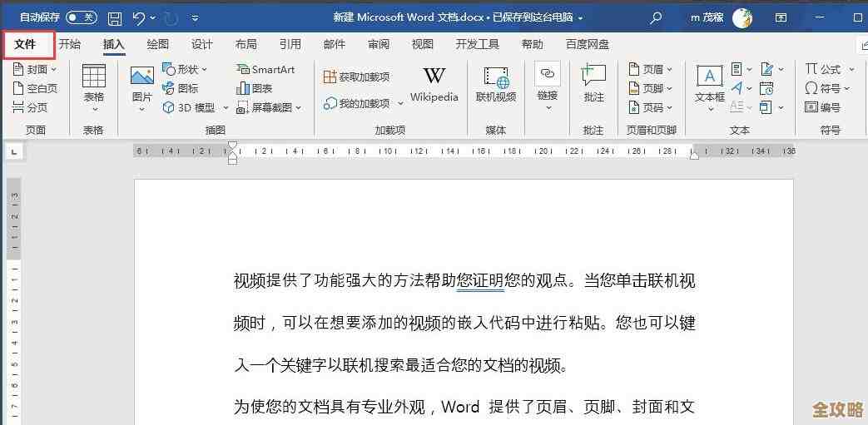The width and height of the screenshot is (868, 425).
Task: Click the tab selector at ruler corner
Action: [13, 151]
